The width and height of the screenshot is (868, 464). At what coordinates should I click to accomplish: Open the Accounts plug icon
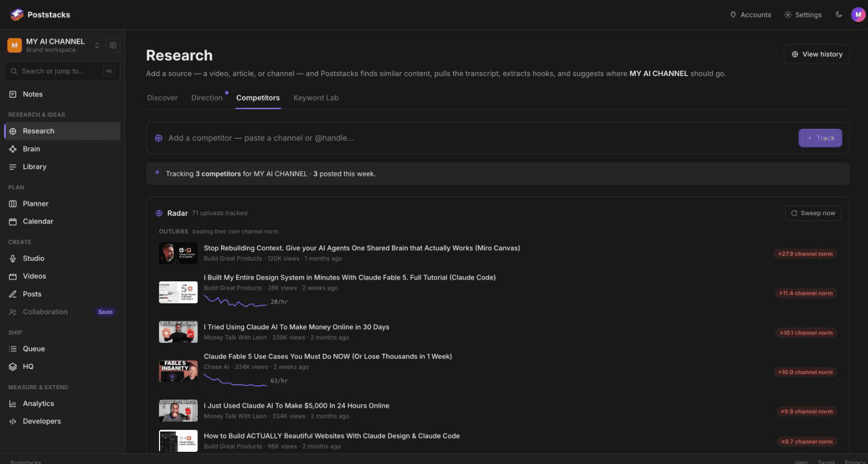click(733, 14)
